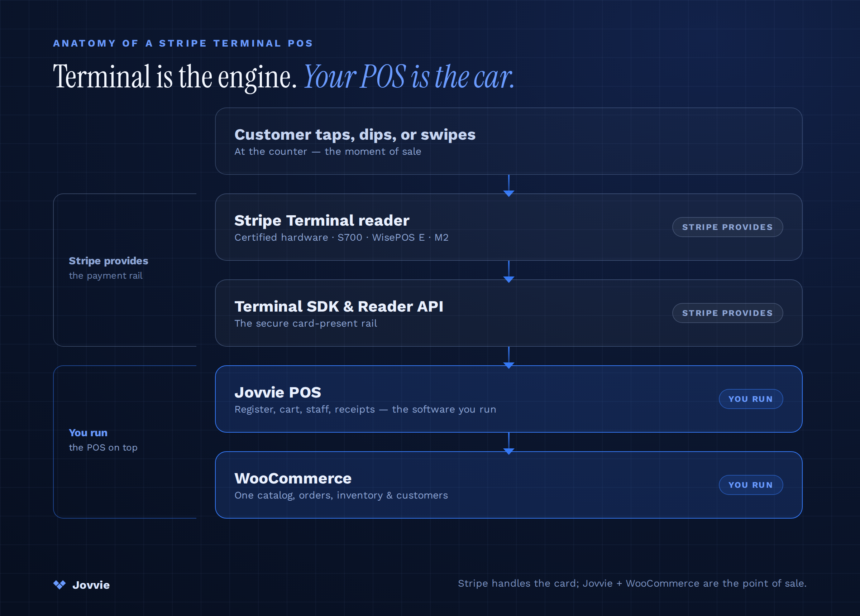Click 'One catalog, orders, inventory & customers' subtitle
The height and width of the screenshot is (616, 860).
[x=341, y=495]
